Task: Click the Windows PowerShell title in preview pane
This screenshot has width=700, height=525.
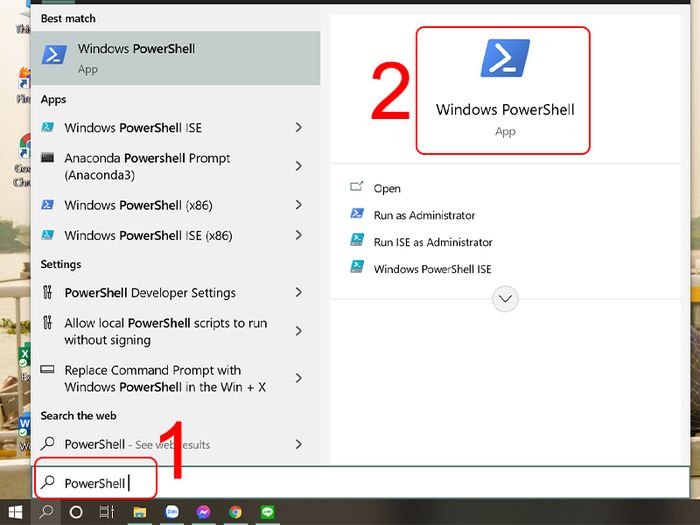Action: tap(505, 109)
